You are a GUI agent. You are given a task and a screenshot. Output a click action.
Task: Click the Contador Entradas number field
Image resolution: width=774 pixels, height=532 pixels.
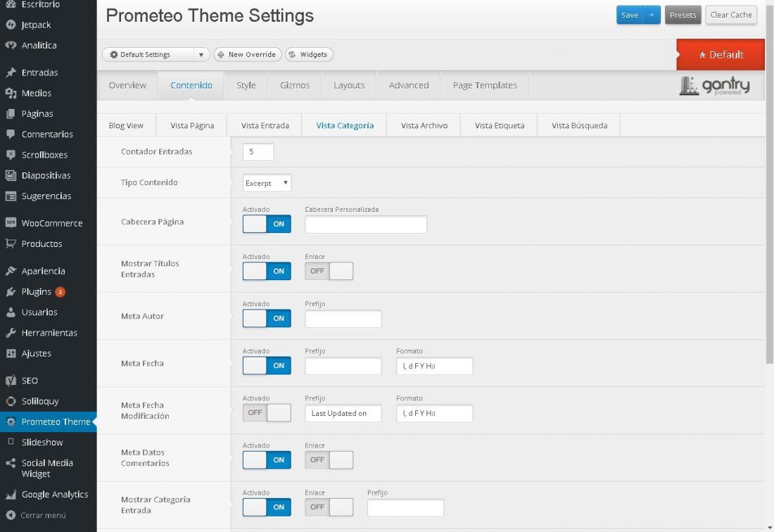(258, 152)
